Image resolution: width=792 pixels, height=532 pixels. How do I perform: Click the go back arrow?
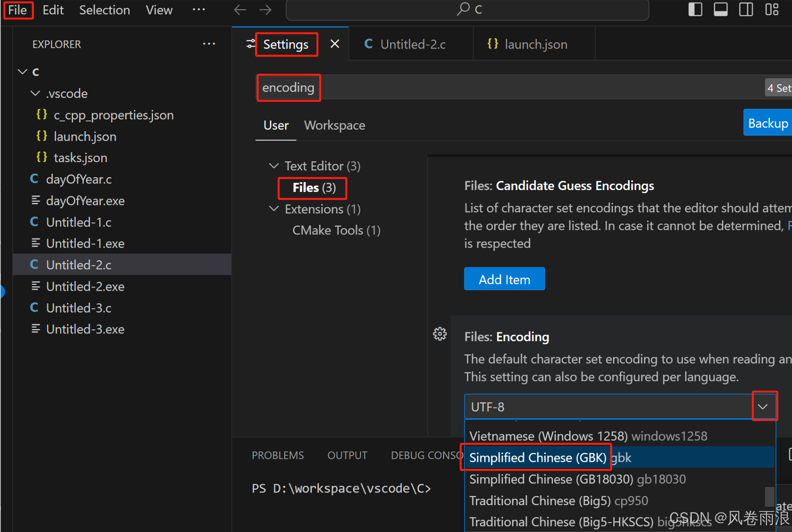point(240,10)
